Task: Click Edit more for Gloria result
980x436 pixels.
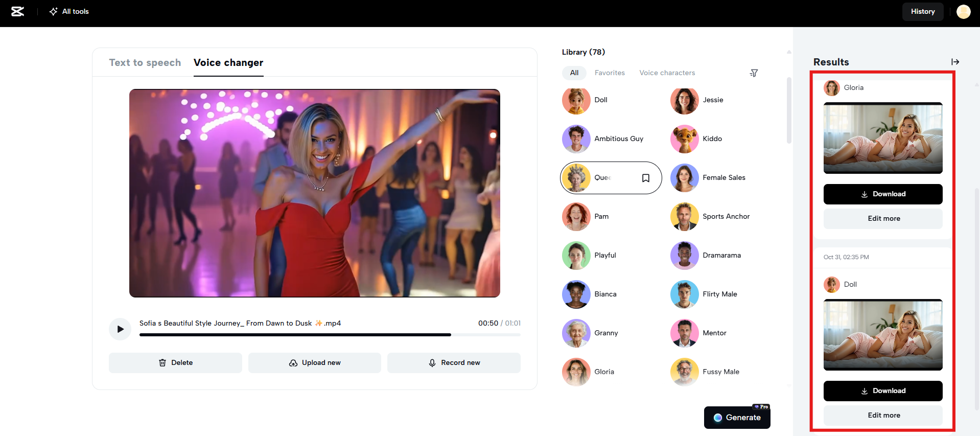Action: pyautogui.click(x=883, y=219)
